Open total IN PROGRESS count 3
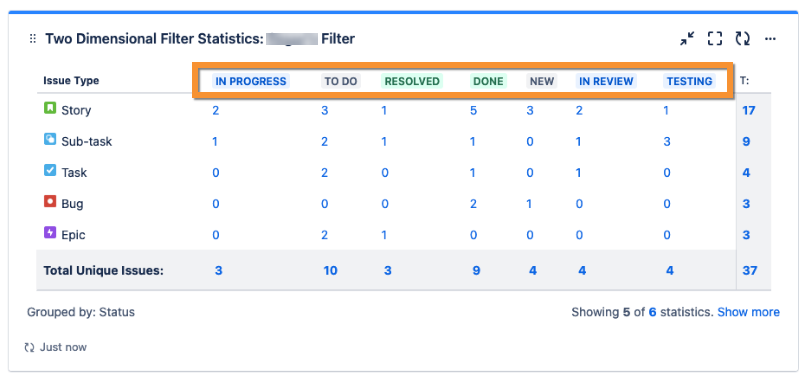The height and width of the screenshot is (382, 806). (x=218, y=270)
